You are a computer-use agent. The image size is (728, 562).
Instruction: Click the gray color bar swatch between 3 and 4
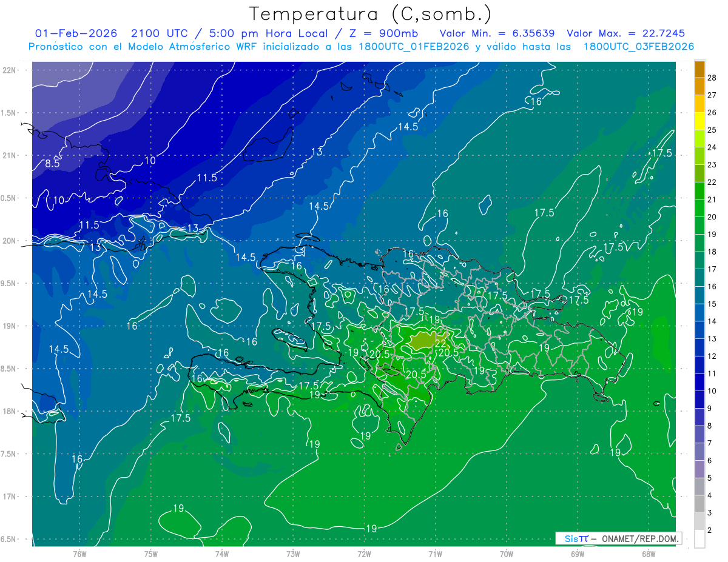pos(699,504)
